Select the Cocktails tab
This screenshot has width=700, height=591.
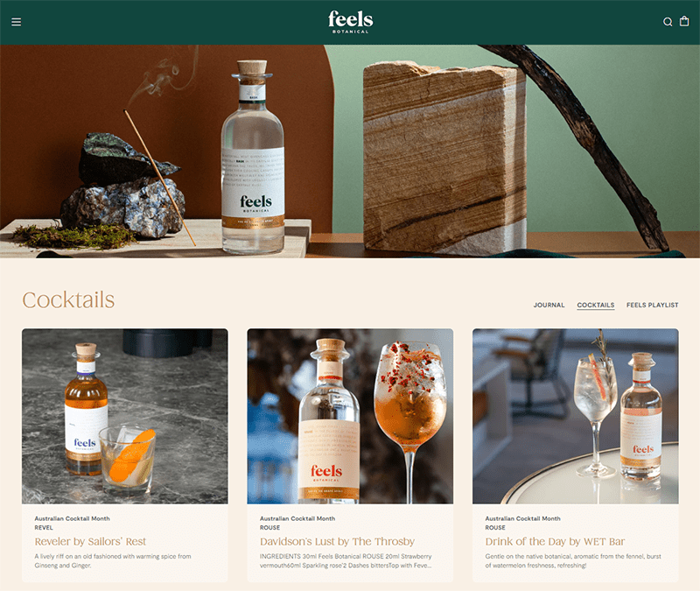[596, 305]
